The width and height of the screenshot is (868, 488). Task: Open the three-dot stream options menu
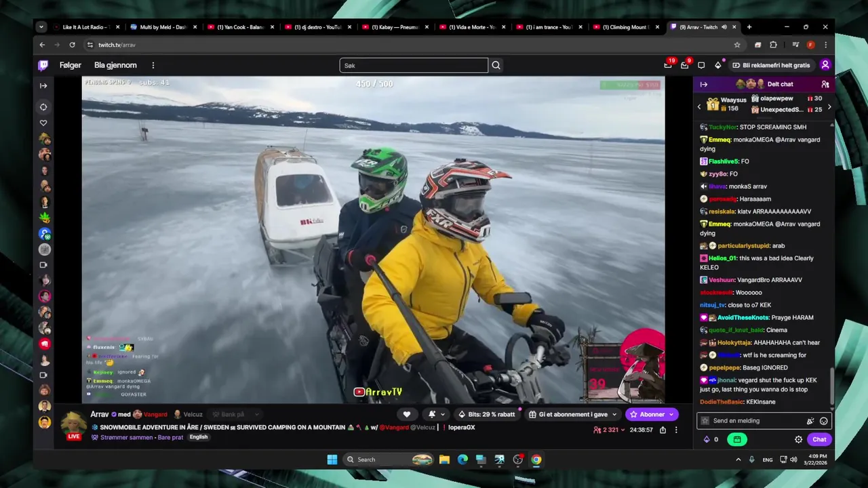pos(676,430)
